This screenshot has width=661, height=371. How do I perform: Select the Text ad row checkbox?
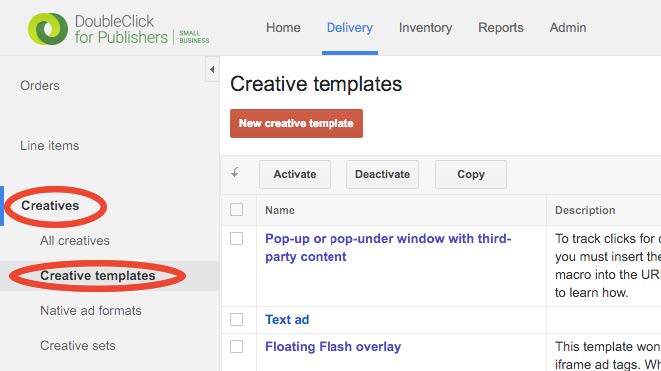click(236, 320)
